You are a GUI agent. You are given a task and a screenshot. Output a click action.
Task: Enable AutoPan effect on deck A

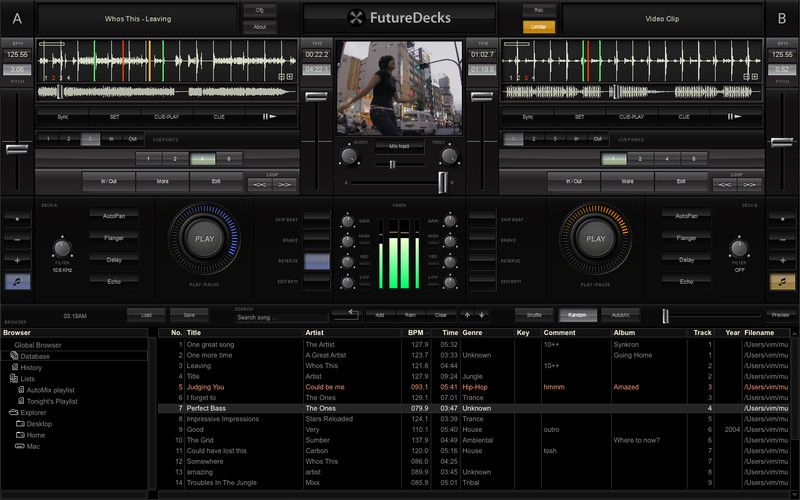pos(114,216)
